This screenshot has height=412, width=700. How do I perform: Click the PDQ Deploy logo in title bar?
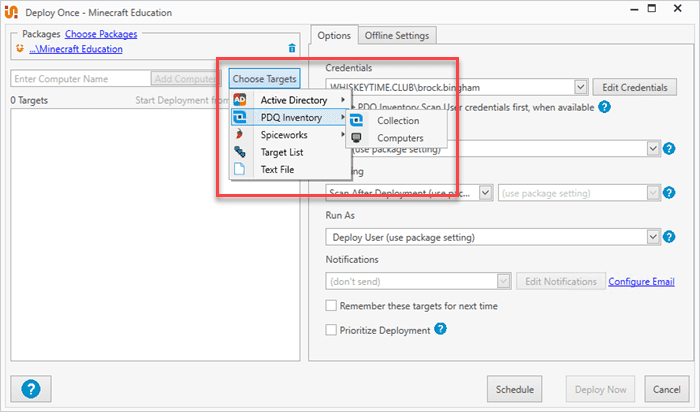11,12
